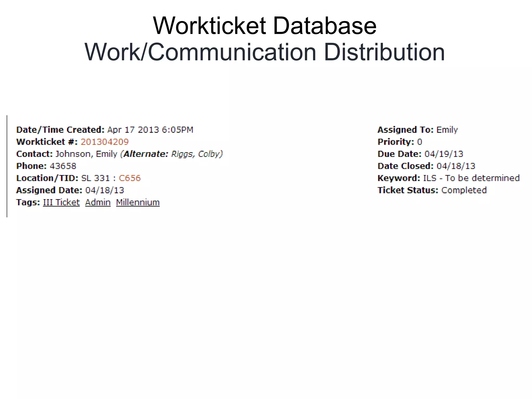Click workticket number 201304209
Image resolution: width=532 pixels, height=399 pixels.
pyautogui.click(x=105, y=142)
